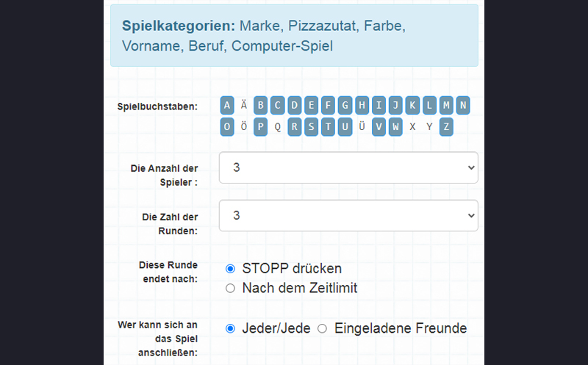Open the Anzahl der Spieler dropdown
The image size is (588, 365).
348,167
